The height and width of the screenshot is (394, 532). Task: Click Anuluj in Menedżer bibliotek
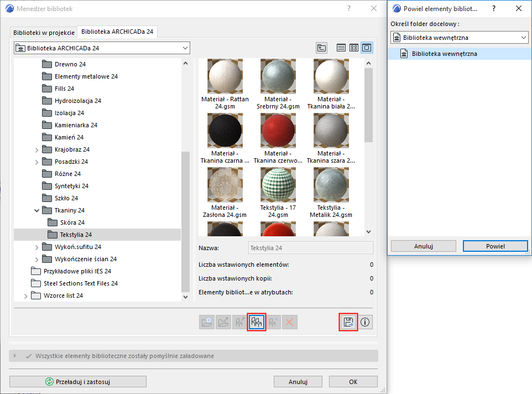(x=298, y=382)
